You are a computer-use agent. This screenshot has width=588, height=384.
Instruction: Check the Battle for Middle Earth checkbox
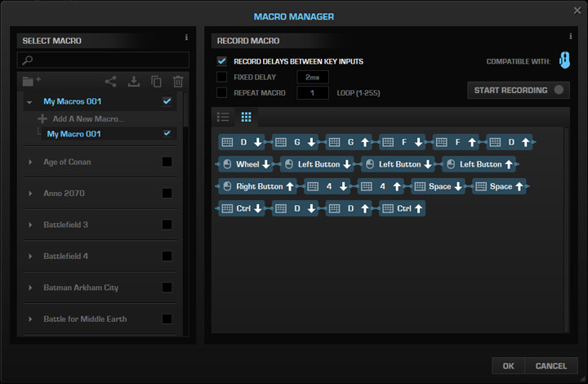(x=167, y=319)
